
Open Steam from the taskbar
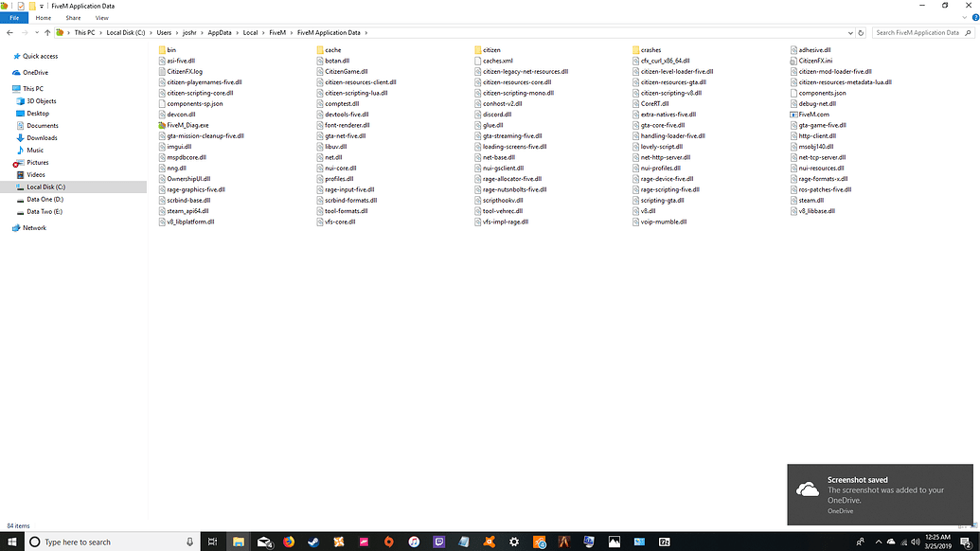312,541
